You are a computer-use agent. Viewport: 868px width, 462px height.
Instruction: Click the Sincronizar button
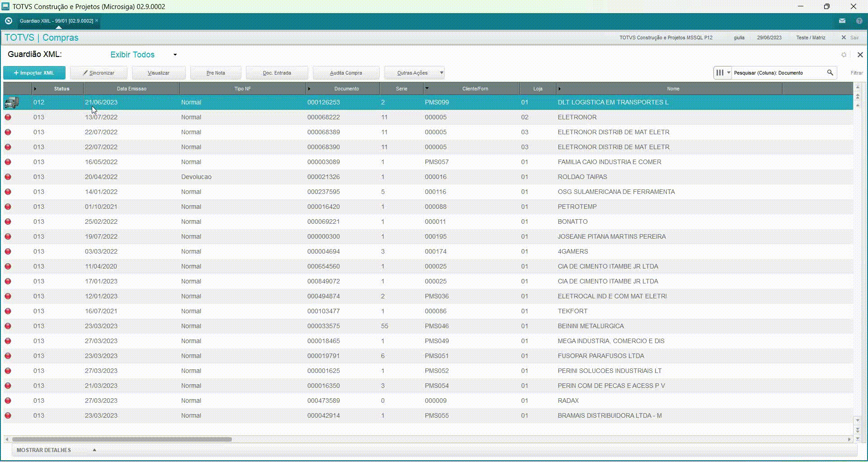coord(99,73)
